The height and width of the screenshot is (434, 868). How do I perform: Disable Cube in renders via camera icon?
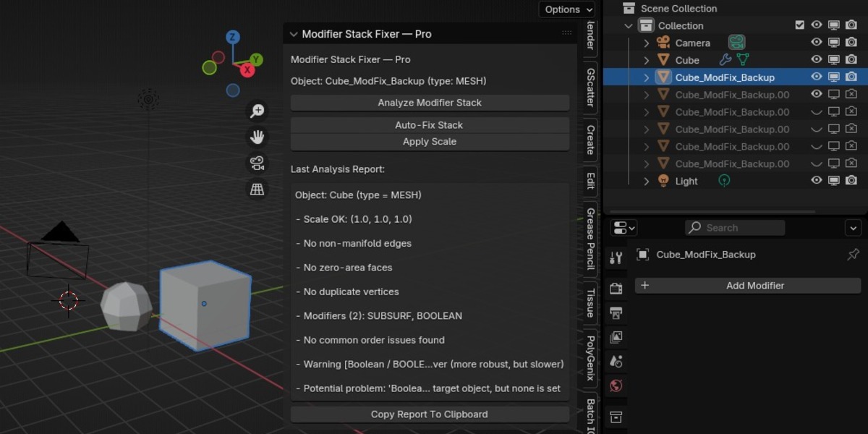point(851,60)
